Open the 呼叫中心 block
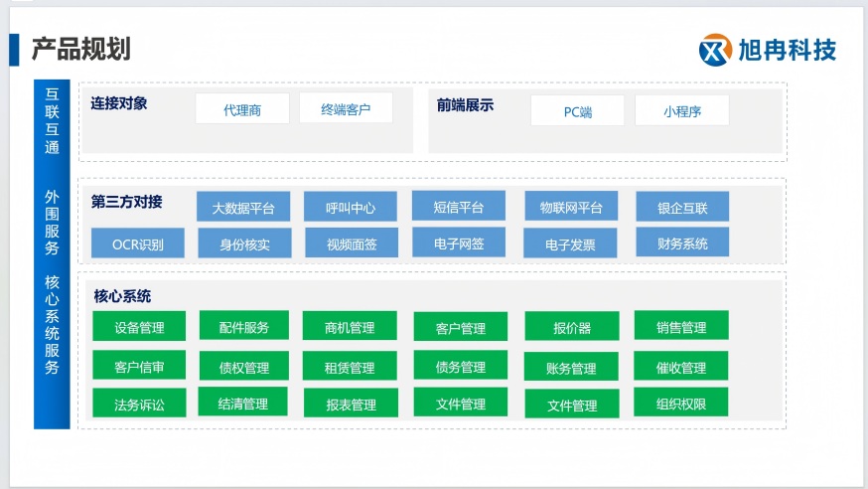868x489 pixels. click(x=350, y=208)
